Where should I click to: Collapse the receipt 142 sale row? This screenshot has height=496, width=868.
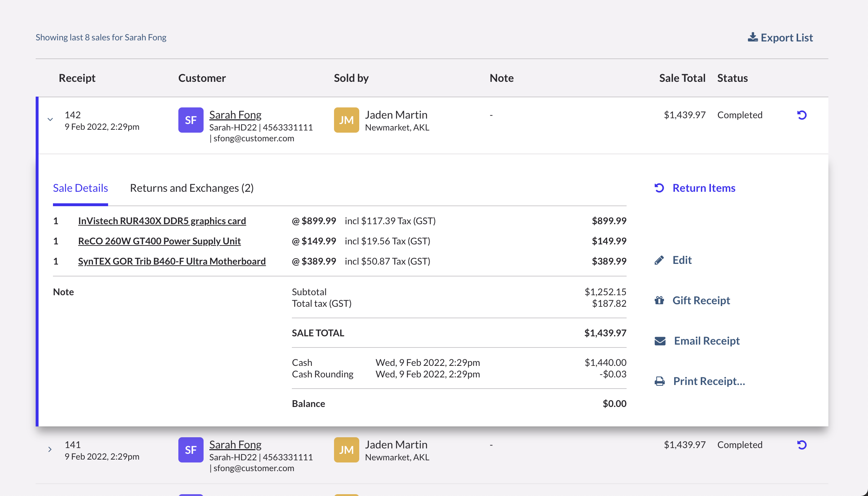[x=50, y=119]
